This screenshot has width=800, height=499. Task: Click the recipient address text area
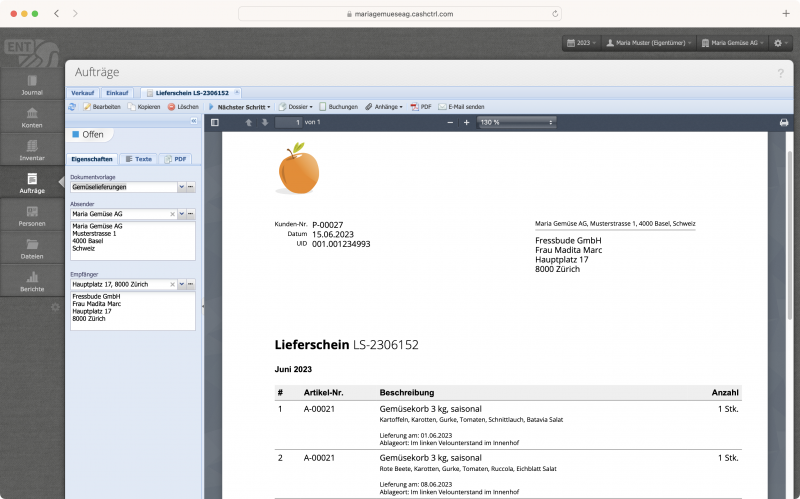[133, 311]
